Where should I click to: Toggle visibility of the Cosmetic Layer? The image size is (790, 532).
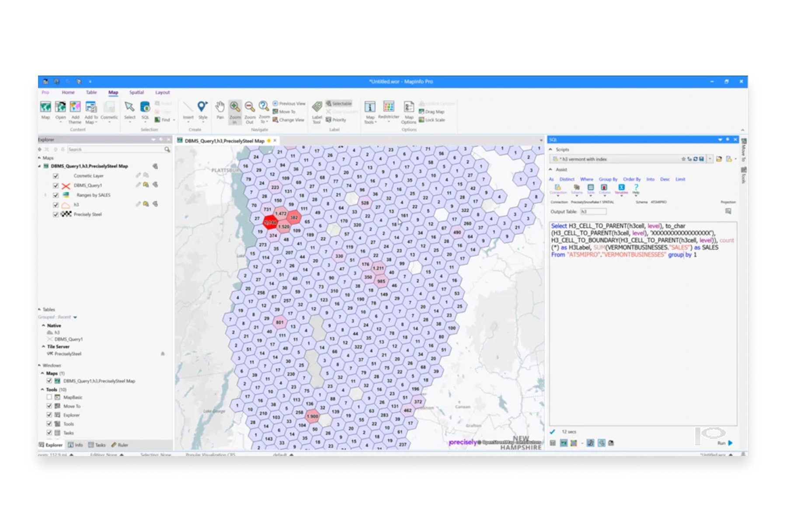(x=55, y=176)
